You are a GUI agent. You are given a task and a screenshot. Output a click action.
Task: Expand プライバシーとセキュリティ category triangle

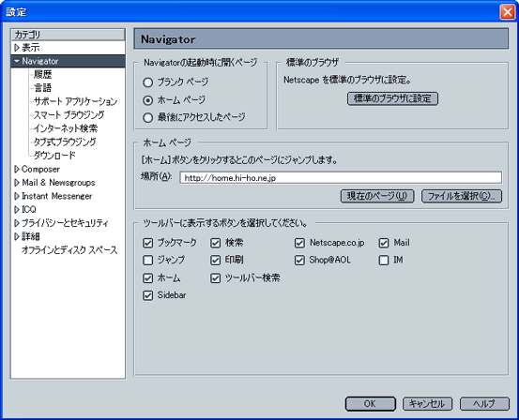[x=17, y=223]
